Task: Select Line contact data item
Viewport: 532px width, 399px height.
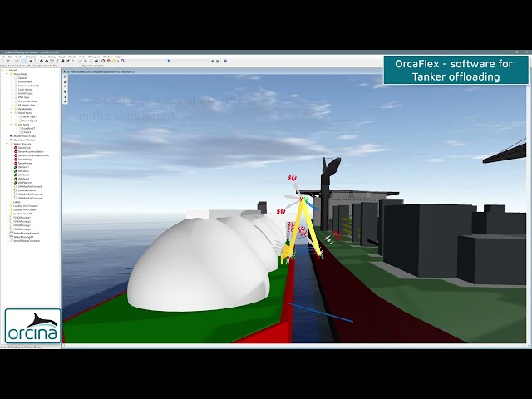Action: (x=27, y=101)
